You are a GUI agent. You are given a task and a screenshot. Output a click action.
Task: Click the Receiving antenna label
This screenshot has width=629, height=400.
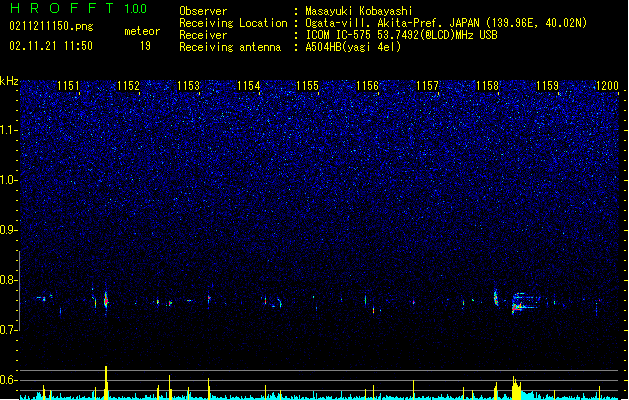pos(230,47)
